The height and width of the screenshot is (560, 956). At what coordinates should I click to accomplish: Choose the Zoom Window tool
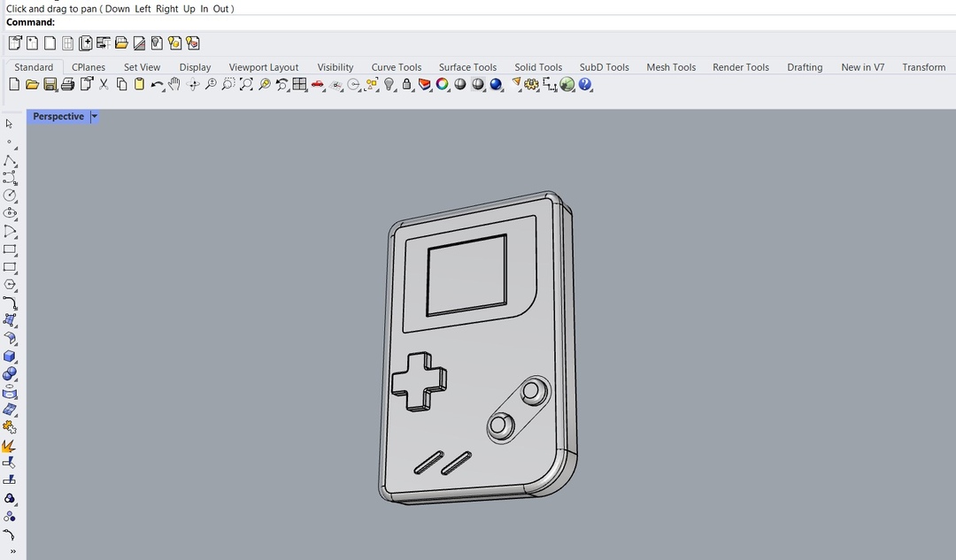click(228, 85)
